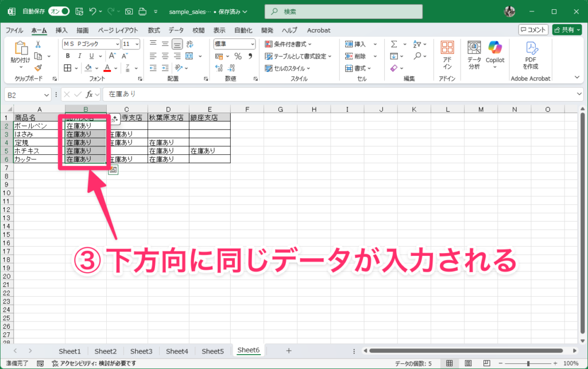Expand the font size dropdown showing 11

[x=137, y=44]
